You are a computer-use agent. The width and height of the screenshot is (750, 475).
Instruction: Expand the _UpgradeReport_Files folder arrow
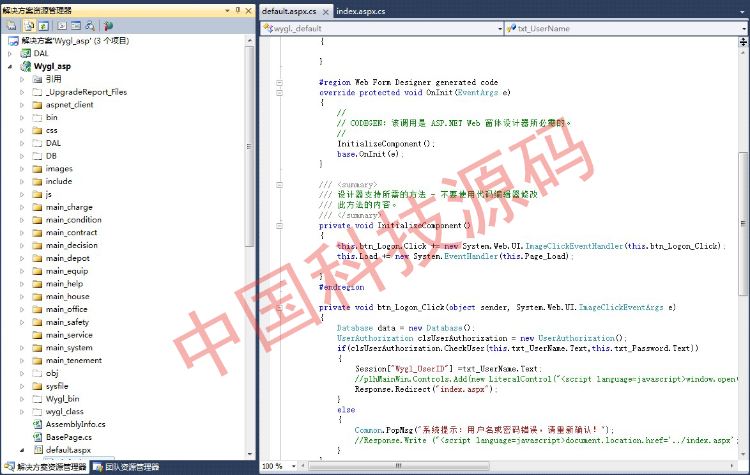22,92
